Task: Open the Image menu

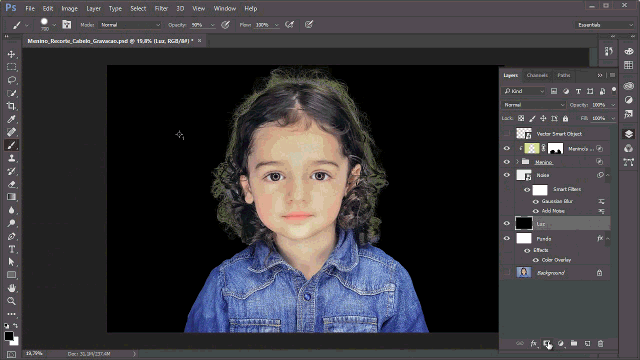Action: click(69, 8)
